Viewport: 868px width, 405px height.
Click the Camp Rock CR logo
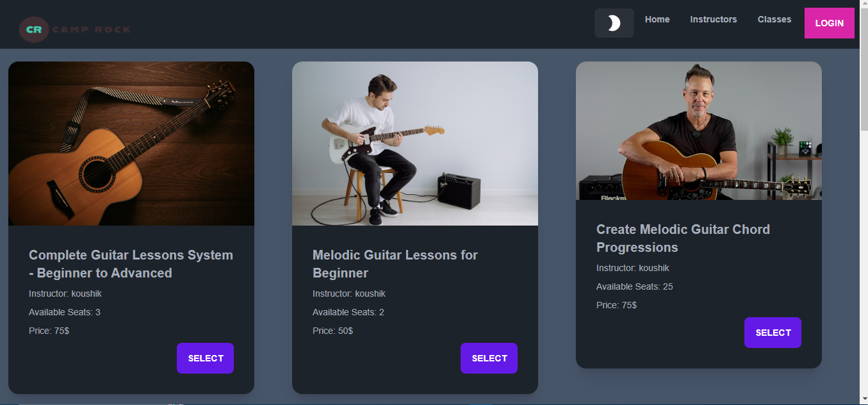pos(34,29)
